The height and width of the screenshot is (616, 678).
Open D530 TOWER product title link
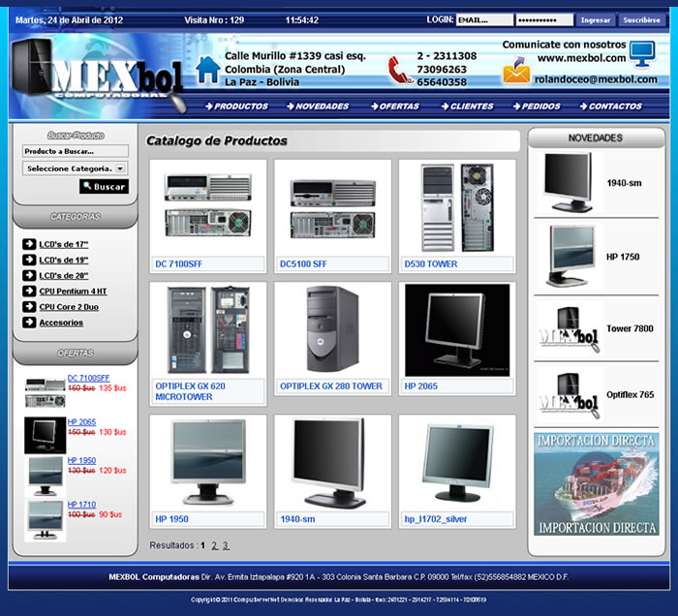pyautogui.click(x=431, y=264)
